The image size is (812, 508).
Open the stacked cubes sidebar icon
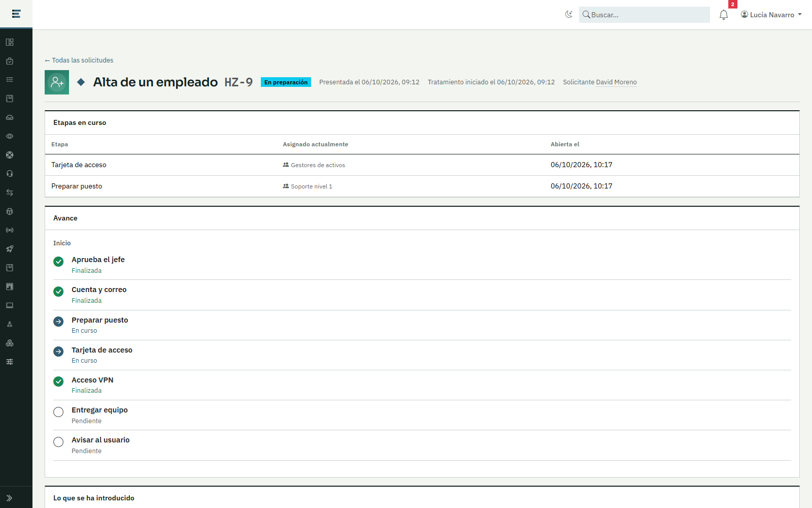click(x=10, y=343)
